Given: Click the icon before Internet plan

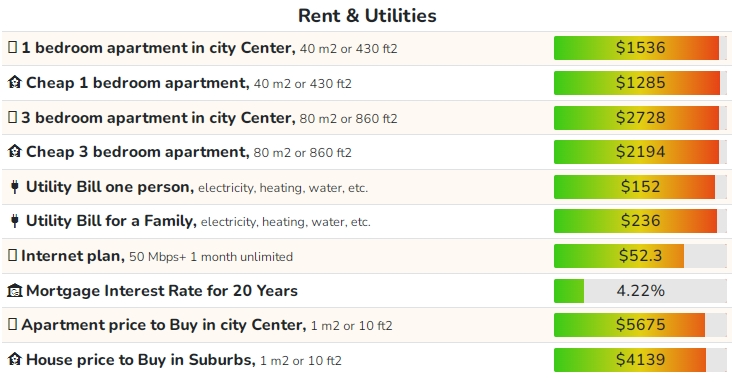Looking at the screenshot, I should (13, 255).
